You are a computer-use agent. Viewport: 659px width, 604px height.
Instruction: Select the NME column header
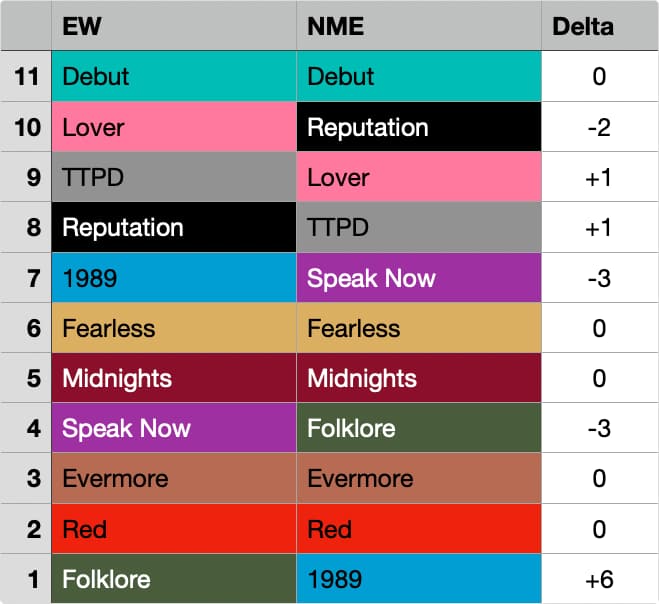point(418,26)
